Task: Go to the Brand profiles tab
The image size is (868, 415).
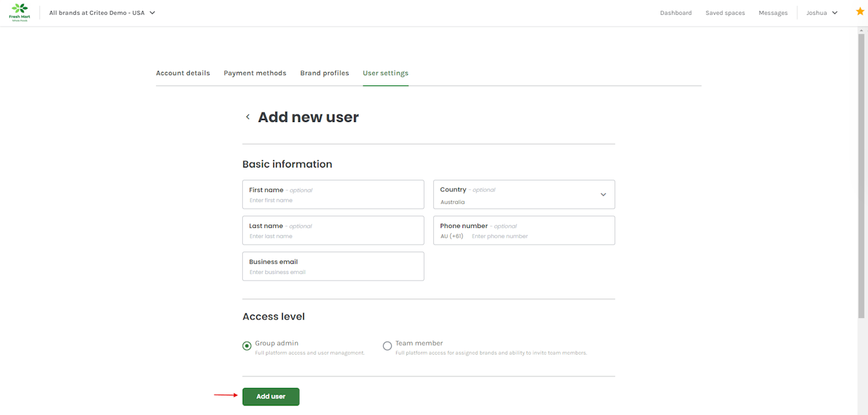Action: point(324,73)
